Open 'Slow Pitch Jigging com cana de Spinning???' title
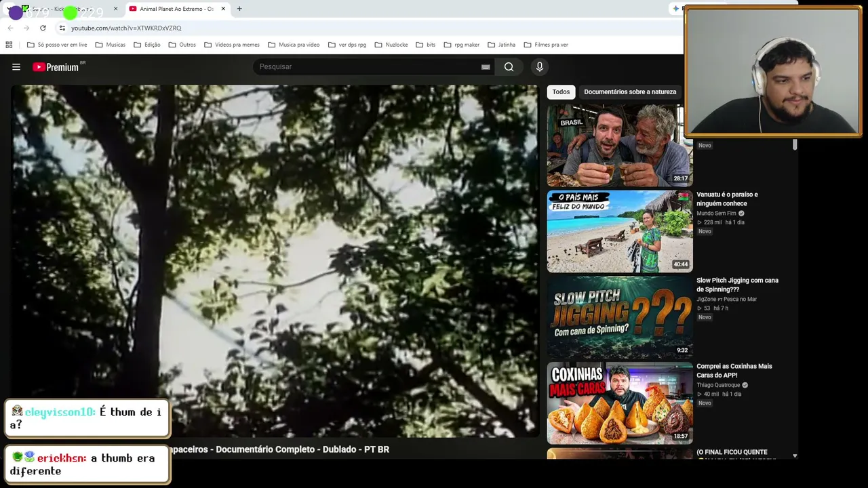 [x=737, y=285]
